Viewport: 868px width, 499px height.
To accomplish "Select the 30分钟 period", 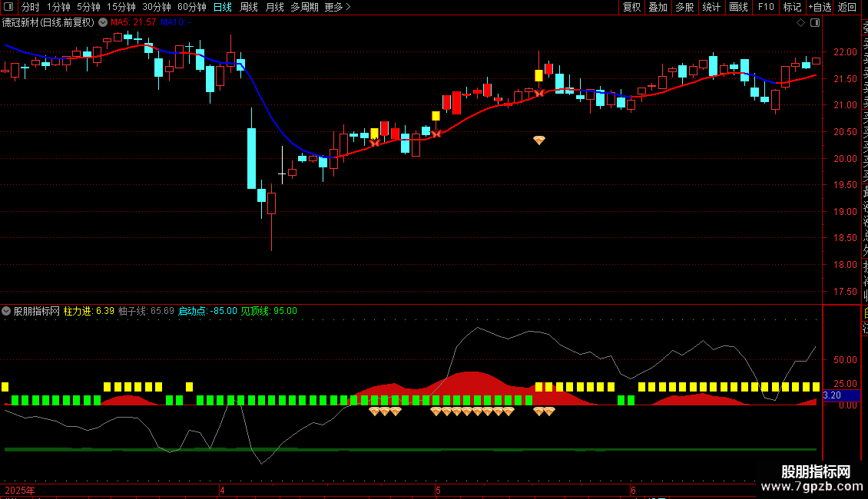I will point(157,7).
